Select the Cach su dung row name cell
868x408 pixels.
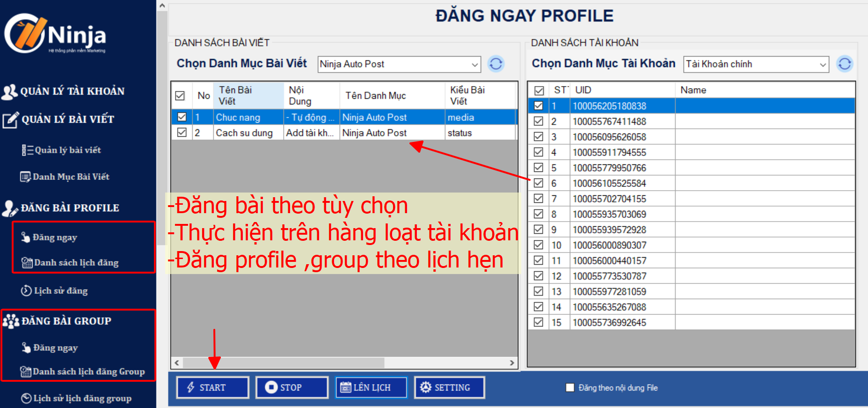[248, 133]
